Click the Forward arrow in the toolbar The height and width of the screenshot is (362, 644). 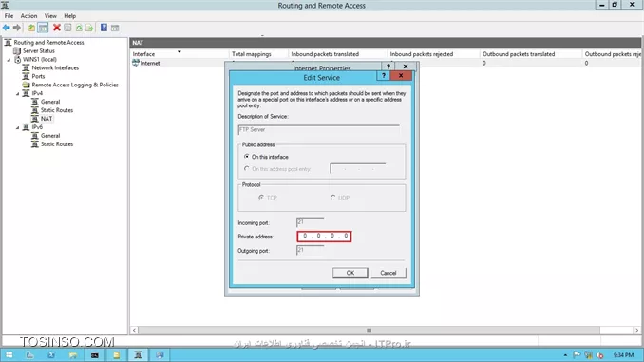(x=17, y=28)
